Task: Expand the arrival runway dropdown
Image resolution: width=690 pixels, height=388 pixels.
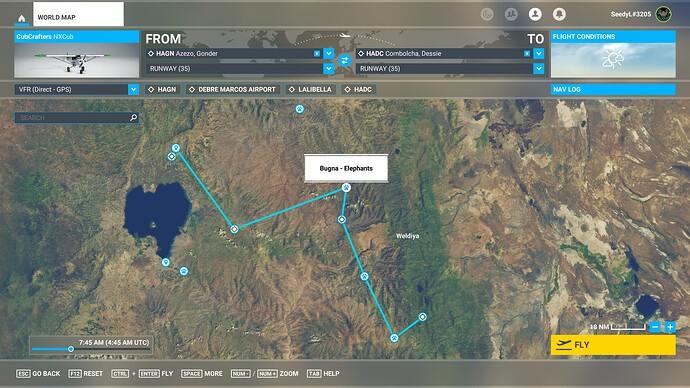Action: [x=539, y=69]
